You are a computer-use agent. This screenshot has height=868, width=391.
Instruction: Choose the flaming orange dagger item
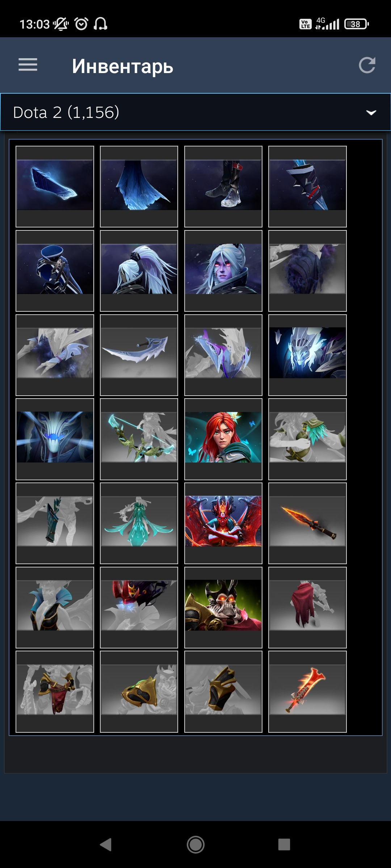pyautogui.click(x=307, y=523)
